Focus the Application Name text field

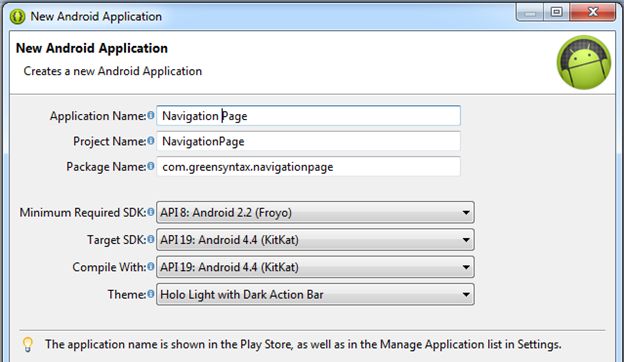tap(308, 116)
